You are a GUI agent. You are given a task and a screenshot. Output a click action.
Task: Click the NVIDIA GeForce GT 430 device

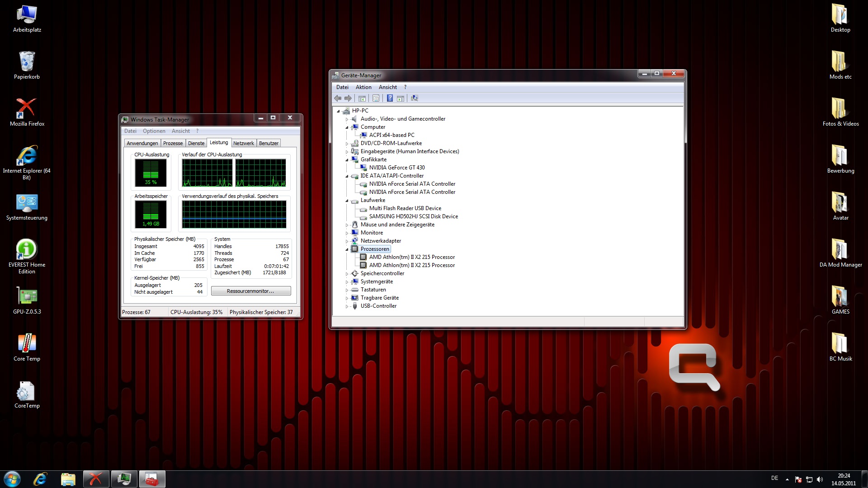396,168
